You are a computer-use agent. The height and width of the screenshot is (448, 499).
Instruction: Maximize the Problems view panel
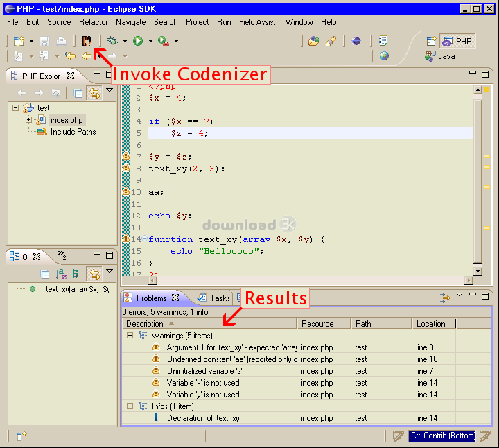coord(485,296)
